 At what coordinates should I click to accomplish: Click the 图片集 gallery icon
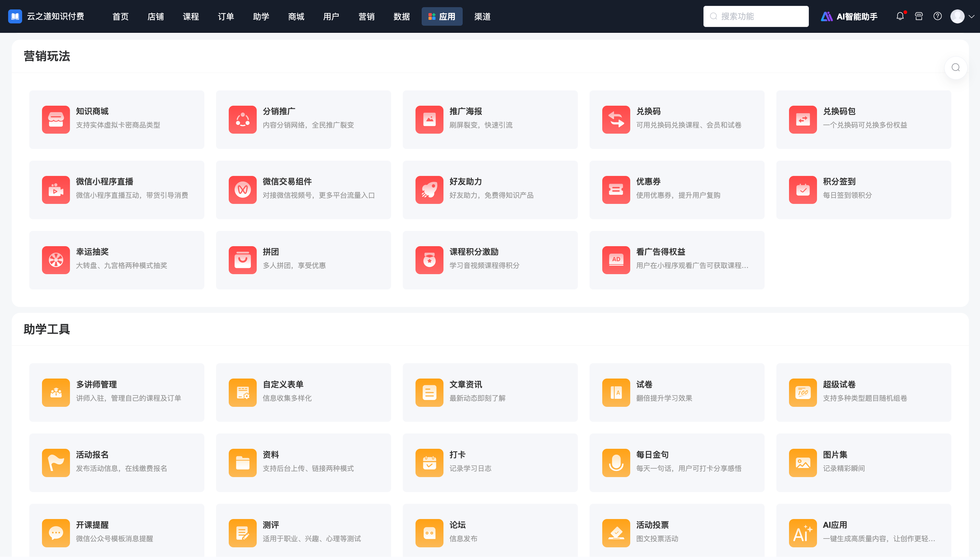[x=803, y=463]
